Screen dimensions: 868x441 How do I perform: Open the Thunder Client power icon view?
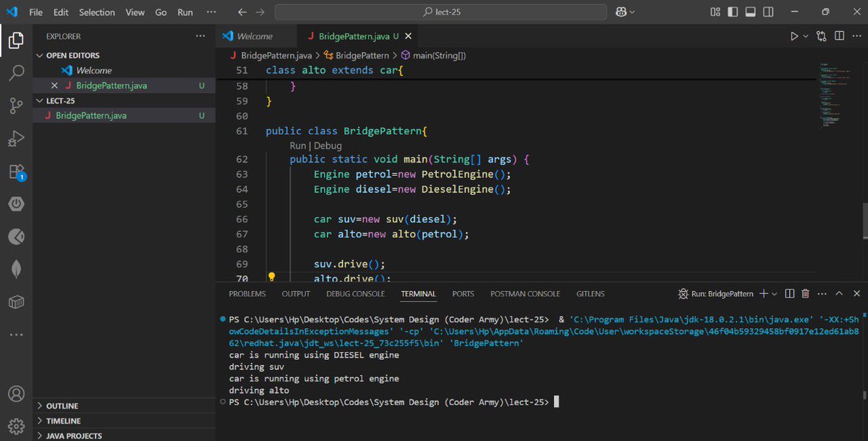16,204
